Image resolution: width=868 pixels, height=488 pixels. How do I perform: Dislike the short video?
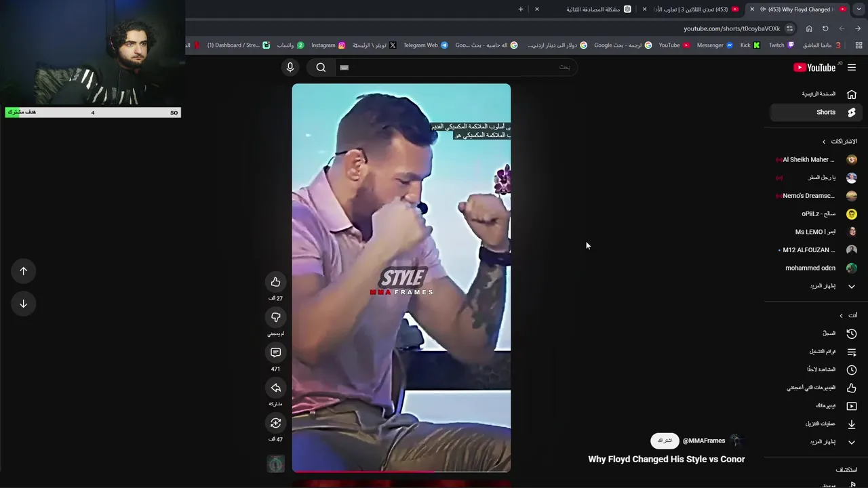[x=275, y=317]
